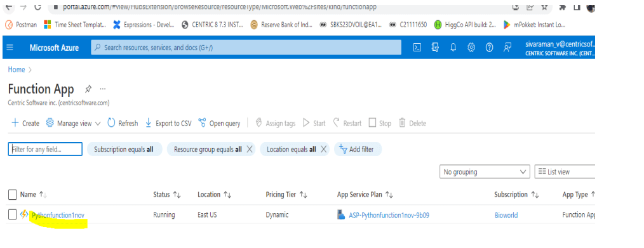
Task: Sort by the Subscription column
Action: point(516,195)
